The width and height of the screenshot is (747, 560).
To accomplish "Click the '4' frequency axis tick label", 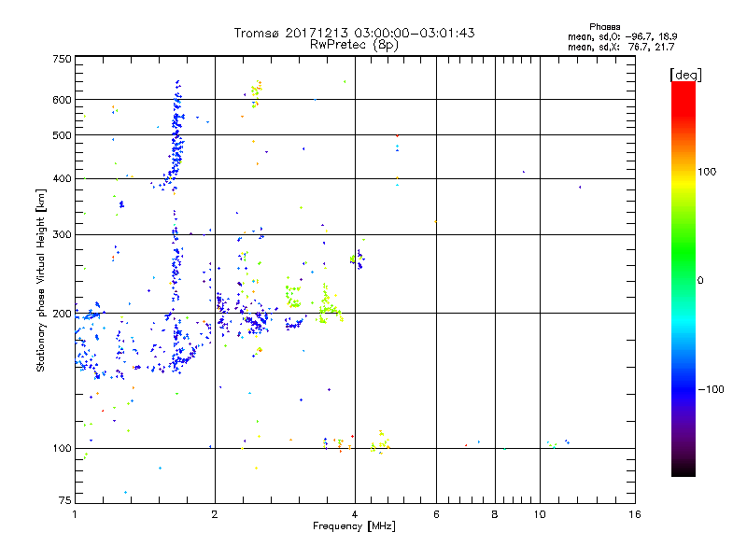I will (x=355, y=514).
